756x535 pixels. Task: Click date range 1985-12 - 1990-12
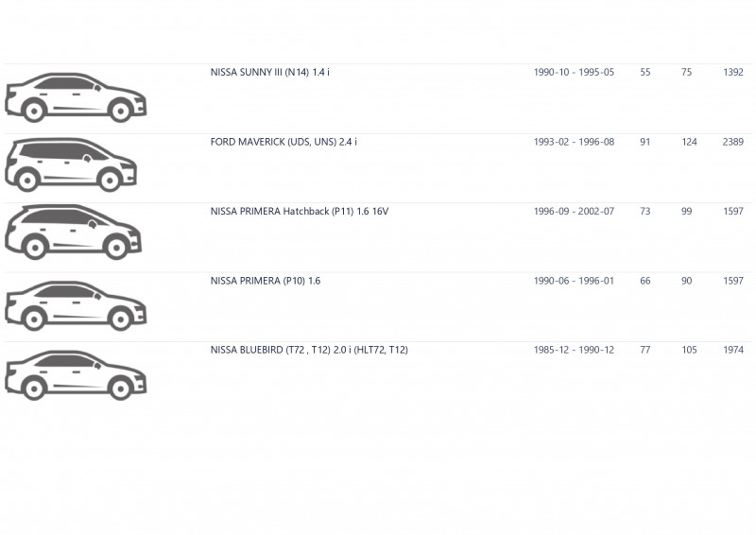pos(574,351)
